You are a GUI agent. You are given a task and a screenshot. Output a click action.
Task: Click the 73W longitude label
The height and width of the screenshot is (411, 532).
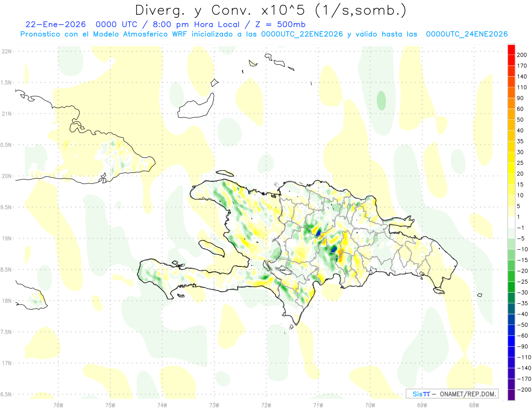pyautogui.click(x=214, y=405)
